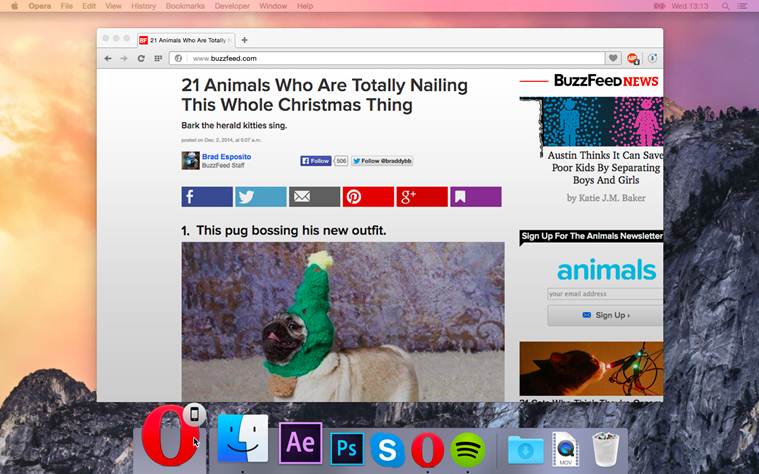Open the File menu
Viewport: 759px width, 474px height.
point(67,6)
